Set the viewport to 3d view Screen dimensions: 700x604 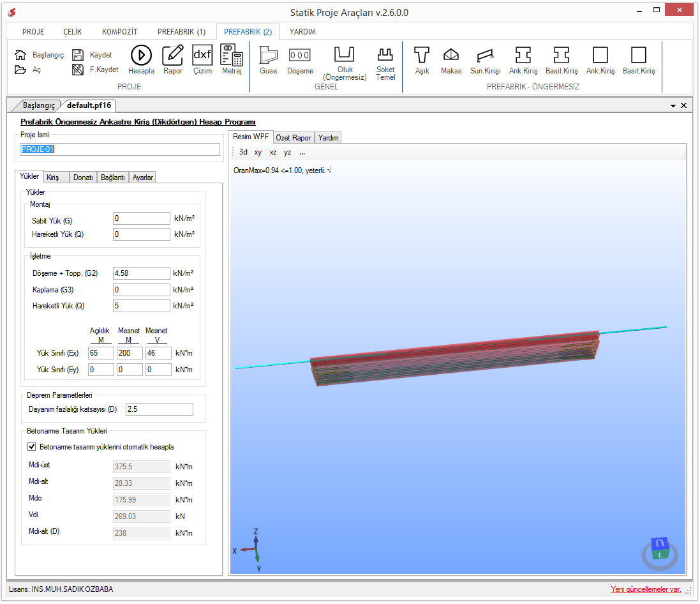tap(243, 152)
